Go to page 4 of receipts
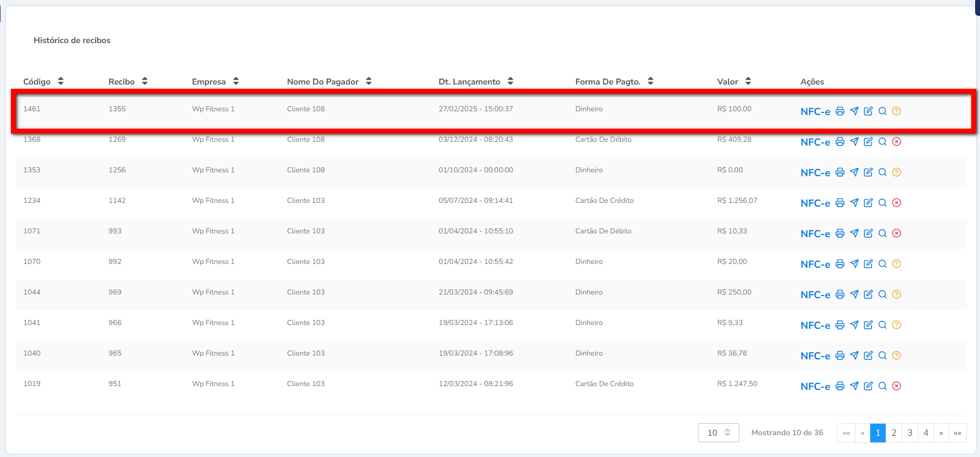The height and width of the screenshot is (457, 980). (x=925, y=433)
